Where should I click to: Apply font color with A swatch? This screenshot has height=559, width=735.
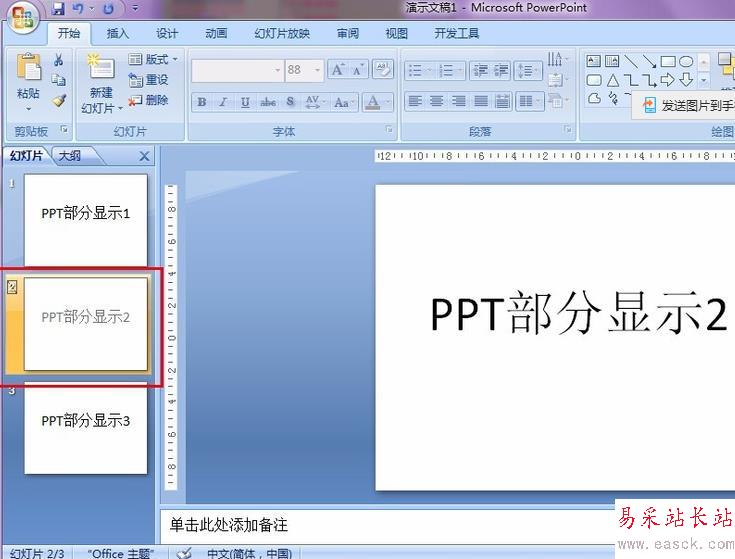click(373, 102)
